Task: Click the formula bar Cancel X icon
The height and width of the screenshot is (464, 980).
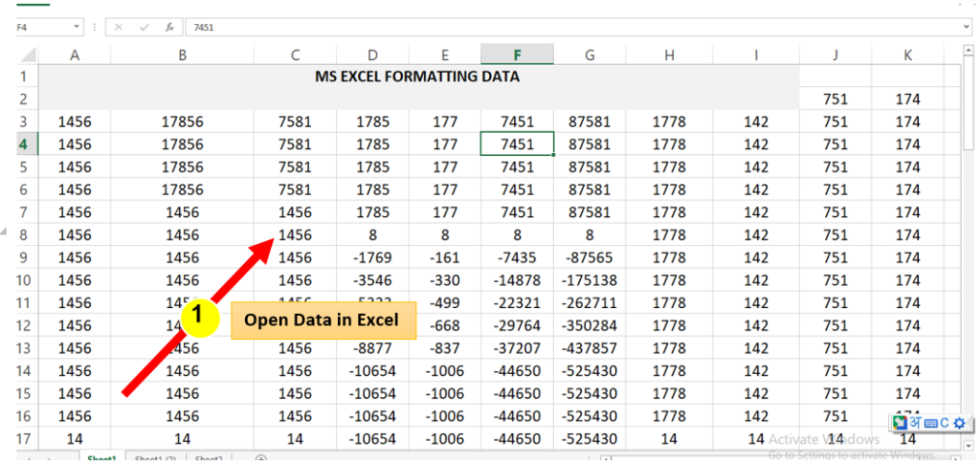Action: click(119, 28)
